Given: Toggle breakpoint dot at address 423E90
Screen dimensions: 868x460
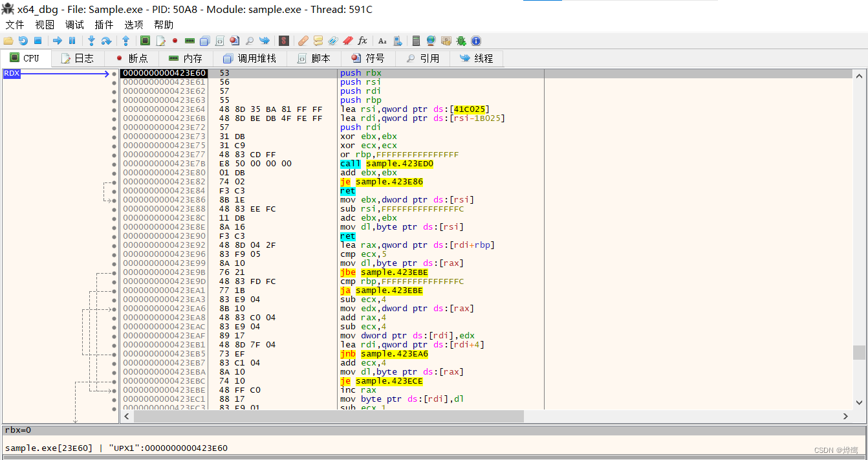Looking at the screenshot, I should coord(114,236).
